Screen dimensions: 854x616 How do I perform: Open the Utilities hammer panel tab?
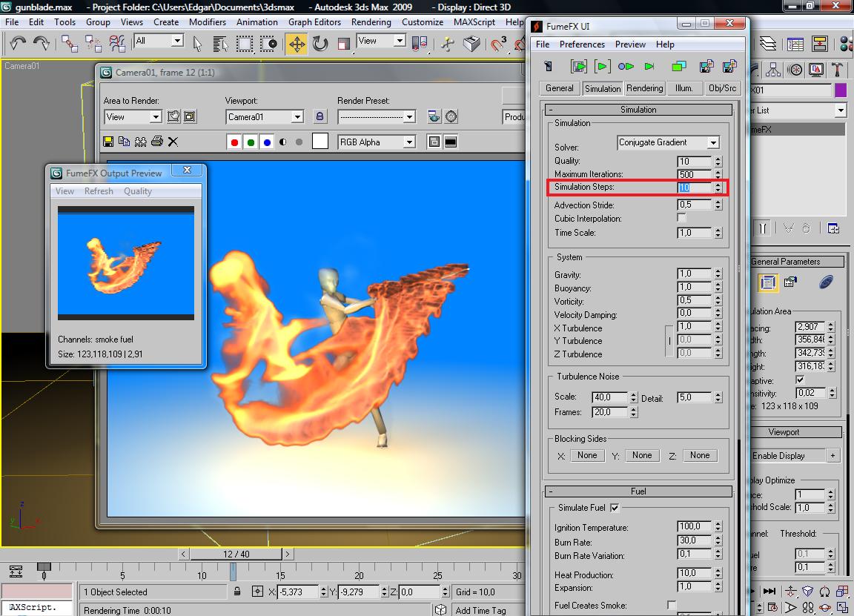(837, 70)
